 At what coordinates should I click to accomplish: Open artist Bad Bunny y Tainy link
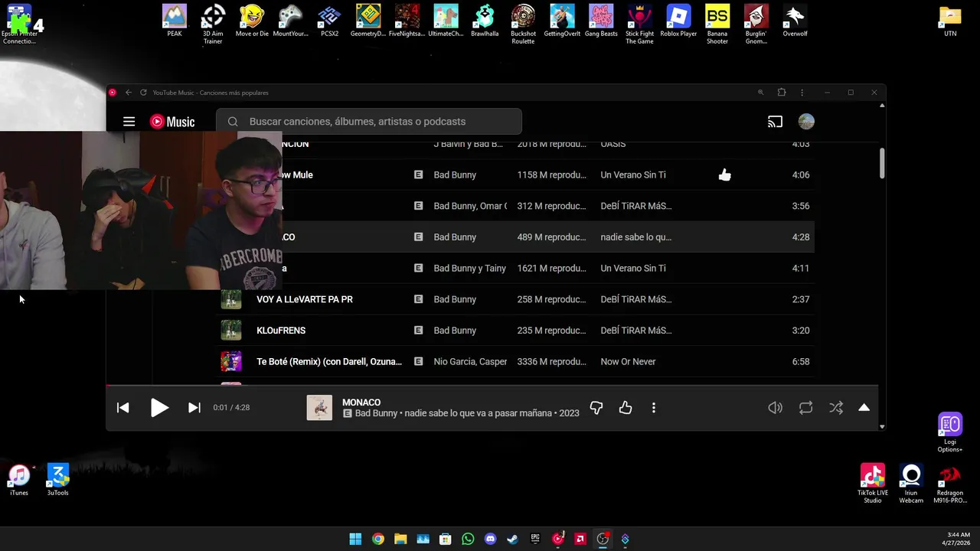point(469,269)
